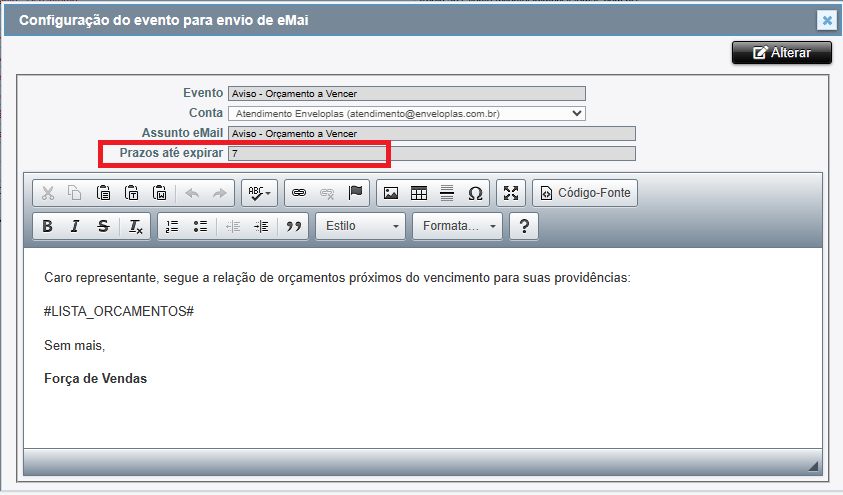Insert an anchor using the flag icon

coord(355,193)
